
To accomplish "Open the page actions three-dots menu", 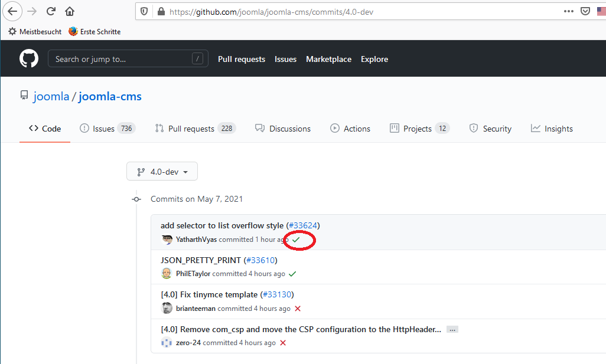I will (569, 11).
